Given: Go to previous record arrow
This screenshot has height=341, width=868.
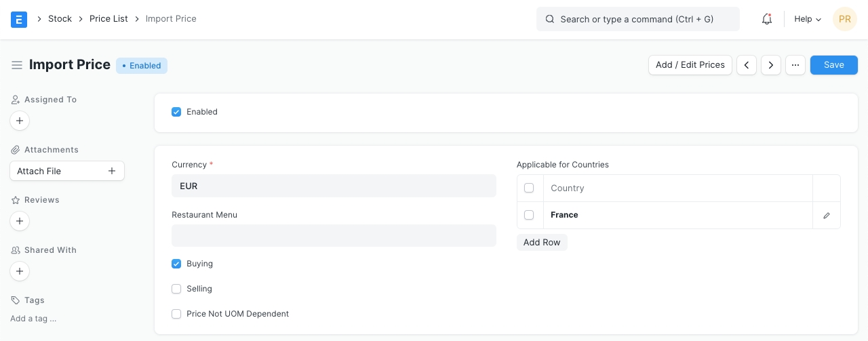Looking at the screenshot, I should coord(747,65).
